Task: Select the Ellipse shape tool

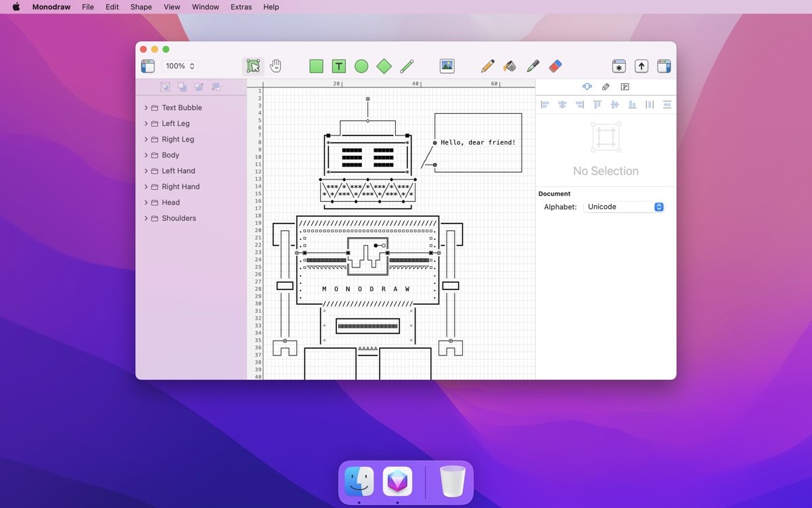Action: point(361,66)
